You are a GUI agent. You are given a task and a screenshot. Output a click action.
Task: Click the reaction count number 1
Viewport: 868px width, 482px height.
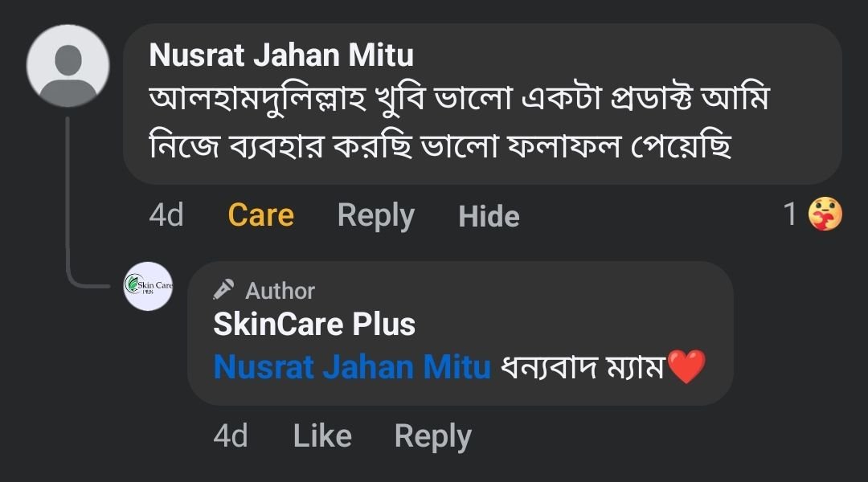791,214
